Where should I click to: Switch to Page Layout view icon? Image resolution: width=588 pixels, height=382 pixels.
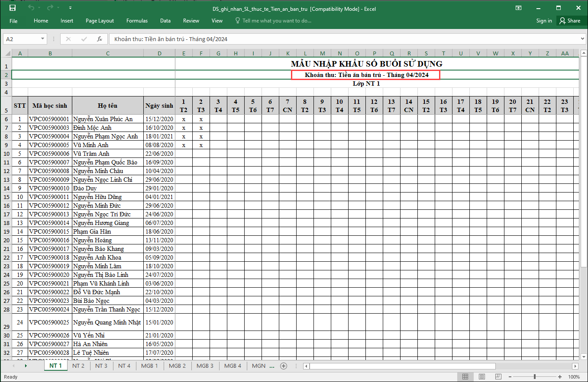click(482, 377)
